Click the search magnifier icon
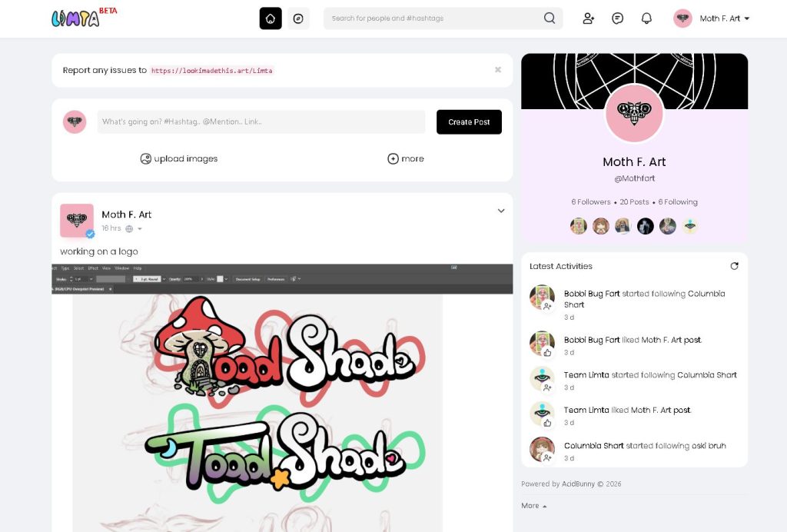 click(550, 18)
